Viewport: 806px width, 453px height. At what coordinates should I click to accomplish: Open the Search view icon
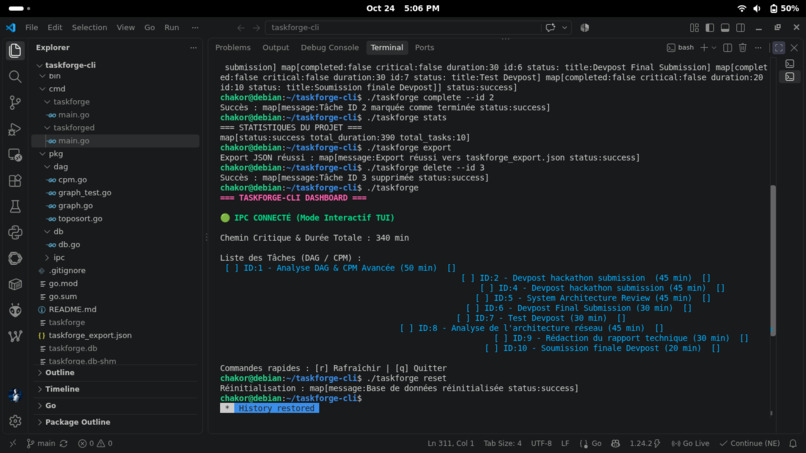point(15,77)
